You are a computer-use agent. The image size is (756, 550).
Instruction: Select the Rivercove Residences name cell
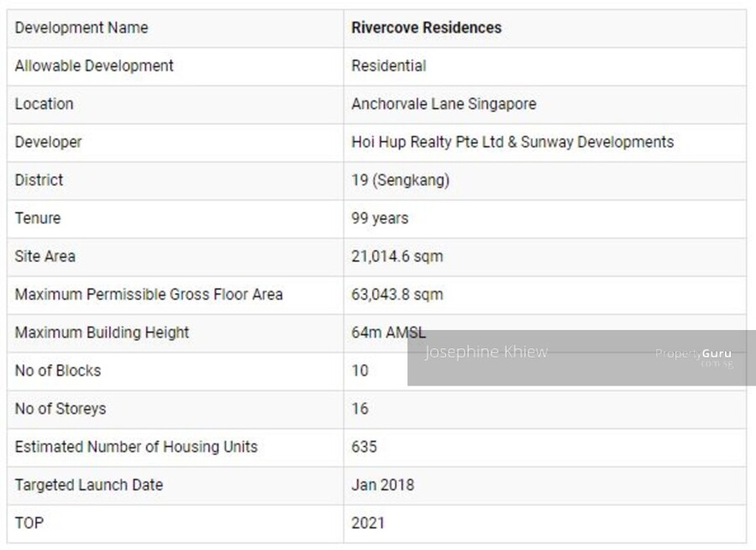click(426, 28)
